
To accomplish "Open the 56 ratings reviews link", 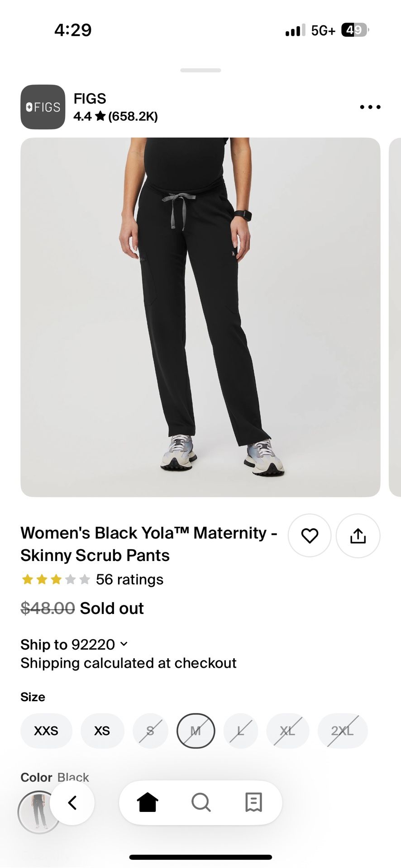I will [x=129, y=580].
